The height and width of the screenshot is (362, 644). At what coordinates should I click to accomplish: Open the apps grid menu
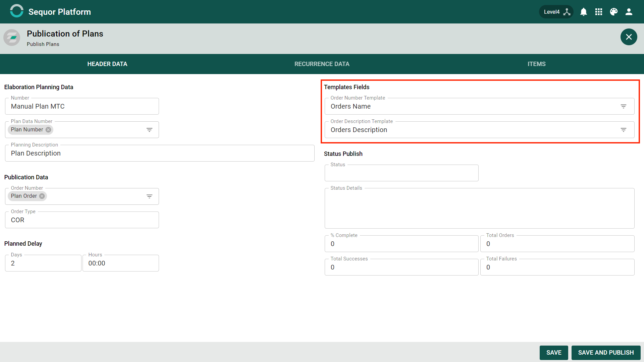click(x=599, y=12)
